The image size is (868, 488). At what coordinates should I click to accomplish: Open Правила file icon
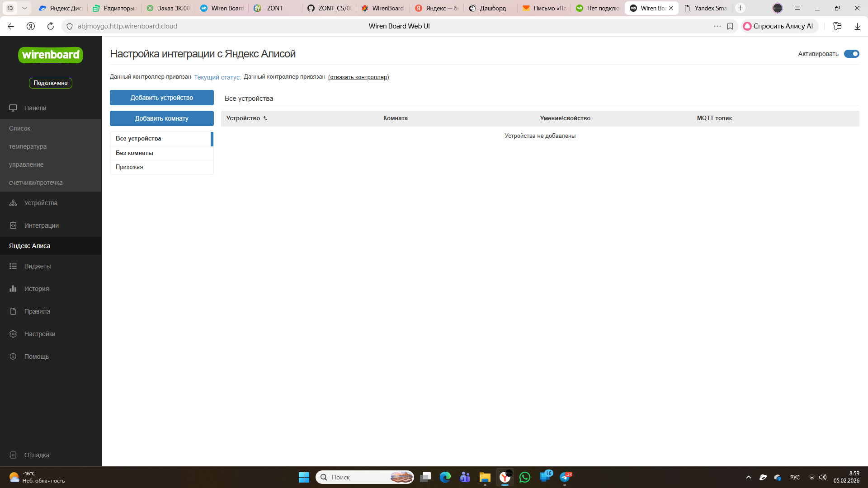point(13,311)
